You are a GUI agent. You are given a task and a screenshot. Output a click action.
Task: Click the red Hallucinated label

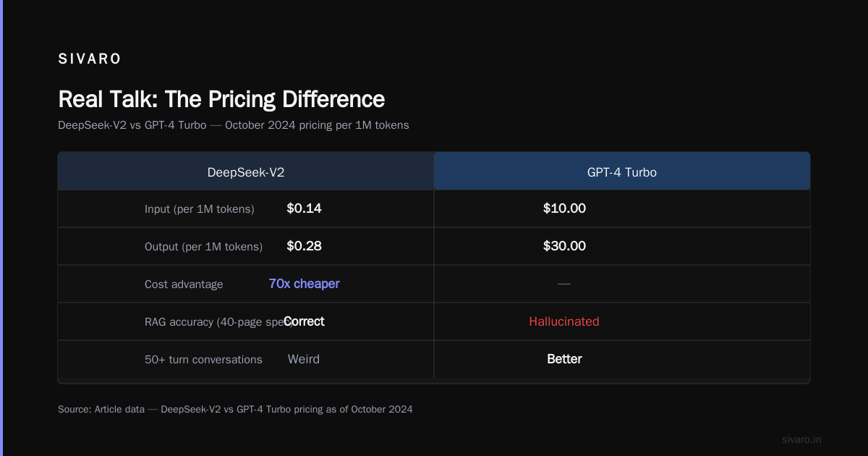coord(564,321)
